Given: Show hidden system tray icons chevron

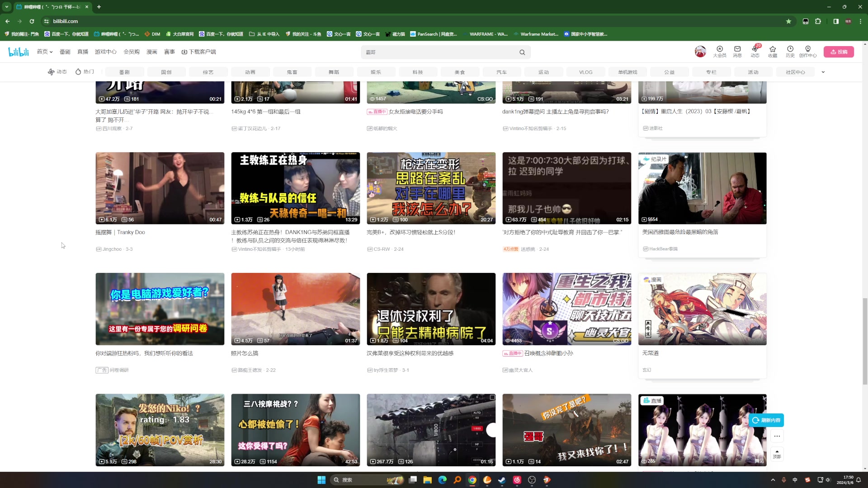Looking at the screenshot, I should click(773, 480).
